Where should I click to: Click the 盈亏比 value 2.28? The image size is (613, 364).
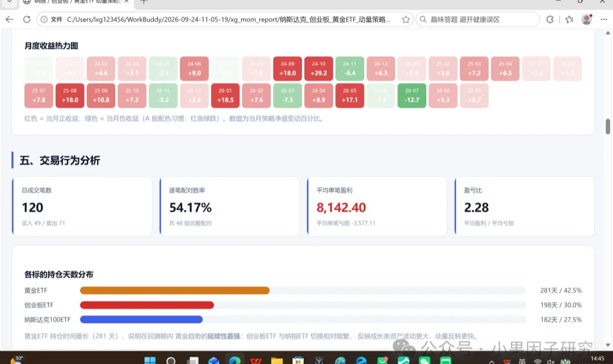pos(476,208)
